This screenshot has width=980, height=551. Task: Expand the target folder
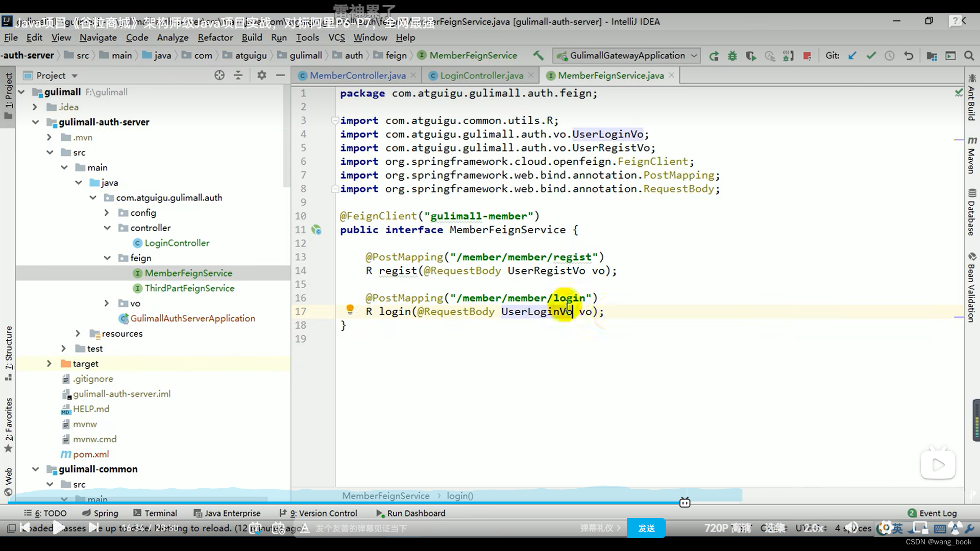[49, 364]
